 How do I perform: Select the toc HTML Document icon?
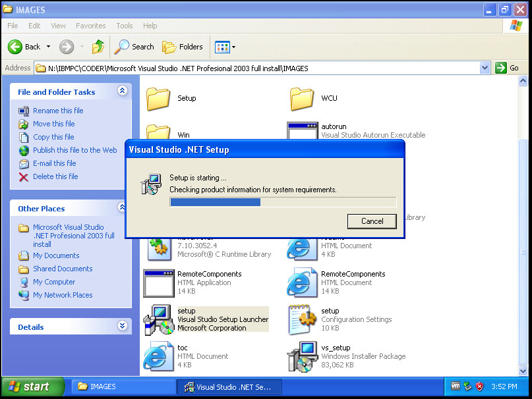(158, 356)
